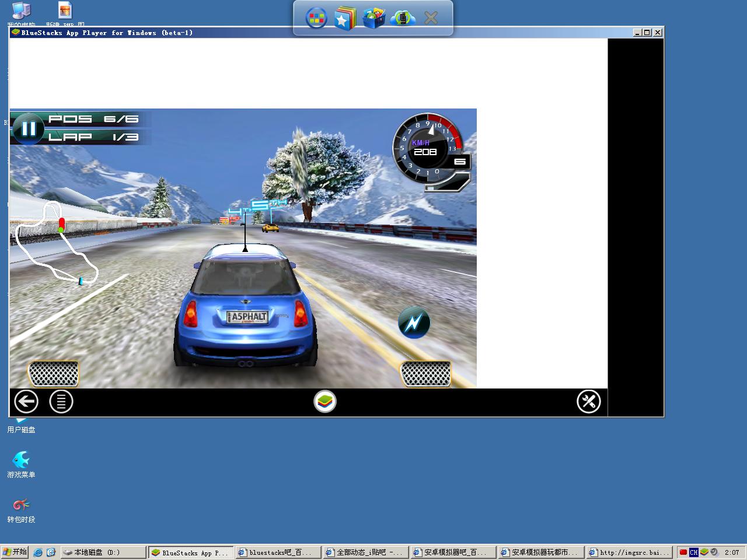This screenshot has height=560, width=747.
Task: Click the CH language indicator in tray
Action: click(693, 552)
